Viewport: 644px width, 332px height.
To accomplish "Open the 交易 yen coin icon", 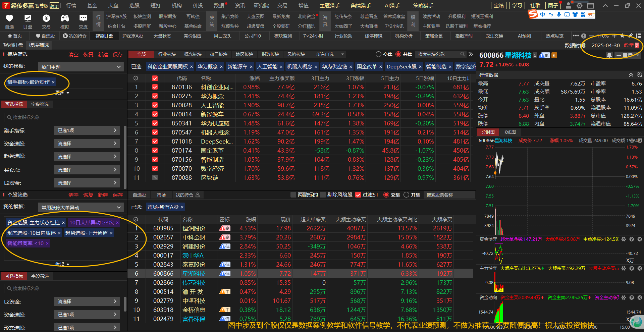I will (x=46, y=18).
